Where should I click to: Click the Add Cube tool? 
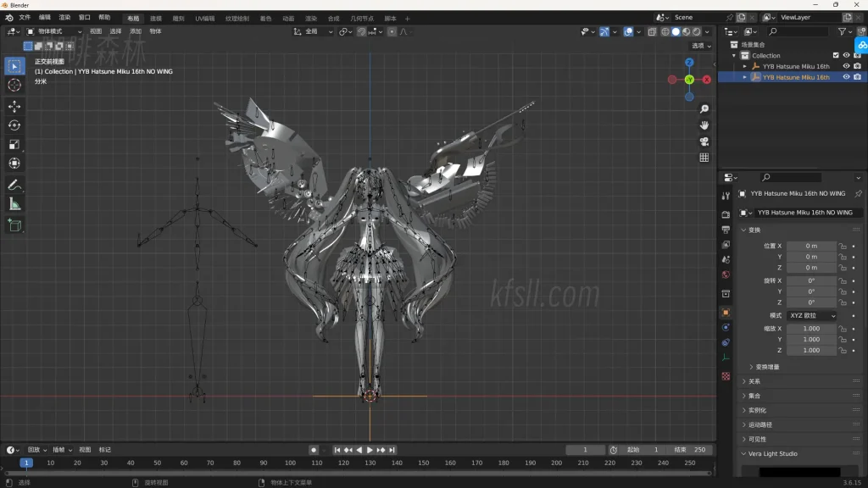[14, 225]
